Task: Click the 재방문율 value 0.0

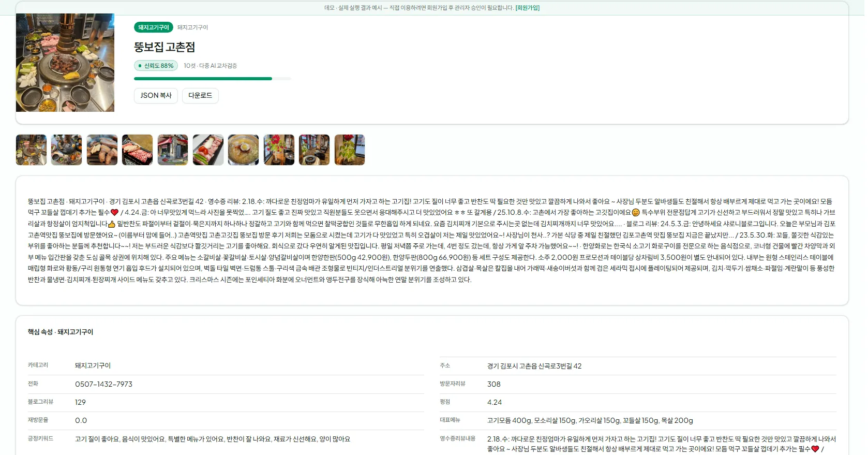Action: pyautogui.click(x=81, y=420)
